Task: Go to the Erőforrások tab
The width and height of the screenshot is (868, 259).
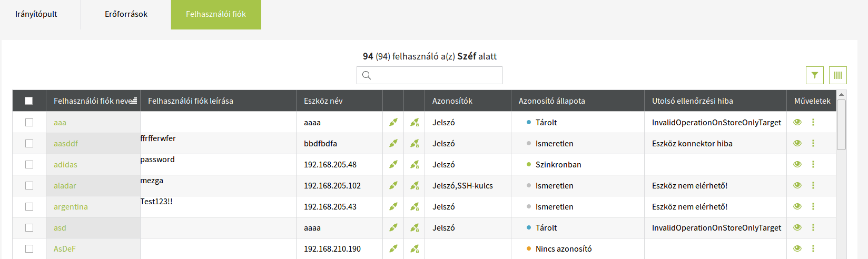Action: (126, 14)
